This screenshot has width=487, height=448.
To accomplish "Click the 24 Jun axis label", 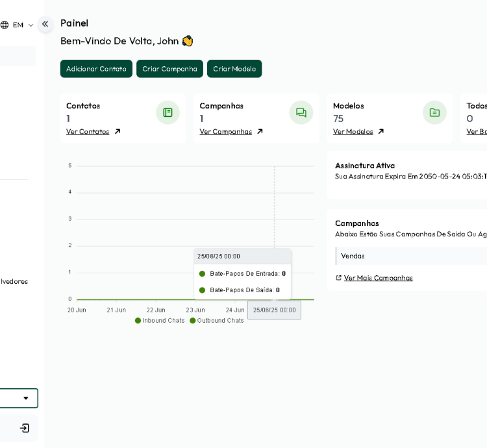I will (235, 310).
